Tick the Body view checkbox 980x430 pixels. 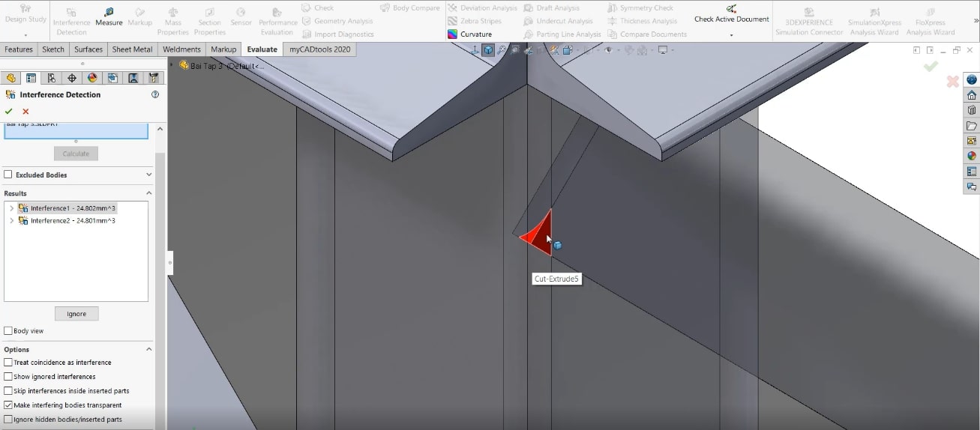coord(8,331)
